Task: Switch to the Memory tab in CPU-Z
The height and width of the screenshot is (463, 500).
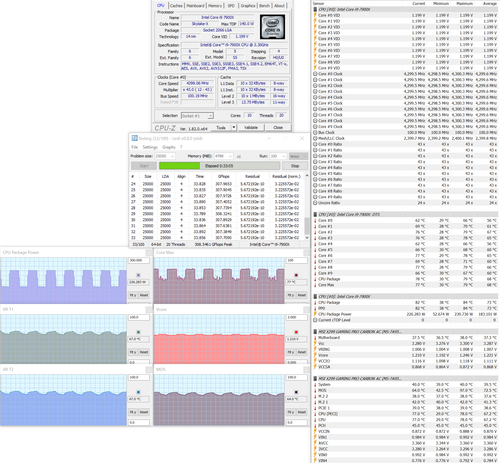Action: pyautogui.click(x=215, y=6)
